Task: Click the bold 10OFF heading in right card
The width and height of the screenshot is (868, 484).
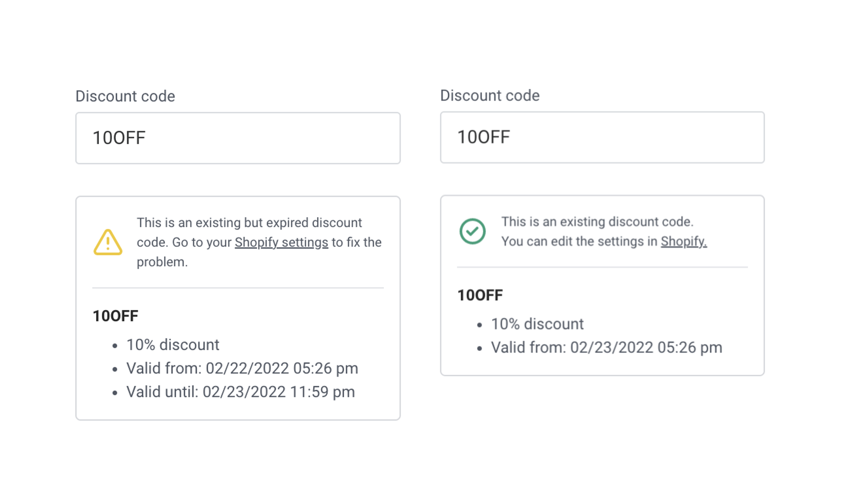Action: (x=480, y=294)
